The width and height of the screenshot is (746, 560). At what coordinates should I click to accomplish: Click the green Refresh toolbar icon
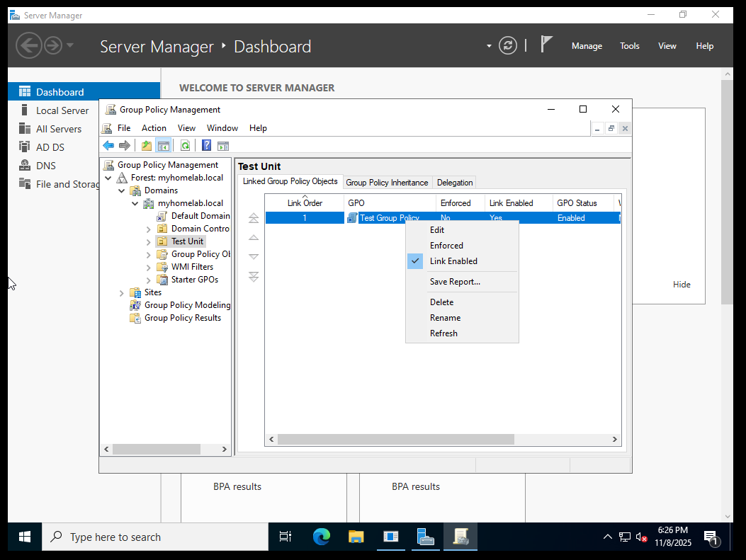click(185, 146)
